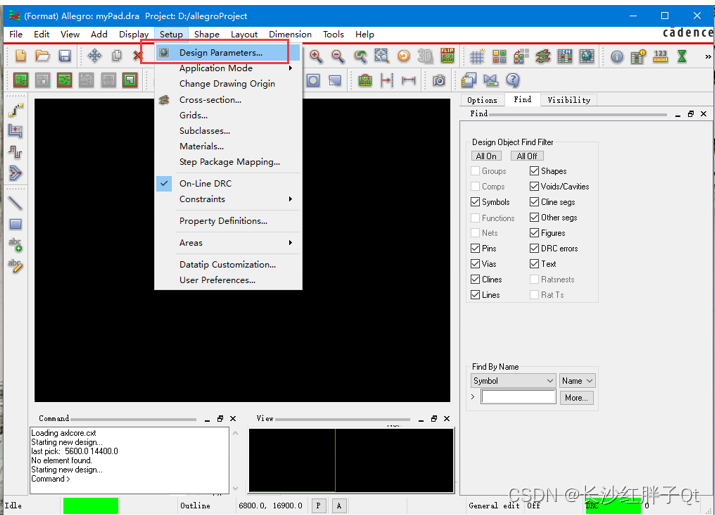Click the Copy icon in toolbar
The image size is (715, 515).
117,56
